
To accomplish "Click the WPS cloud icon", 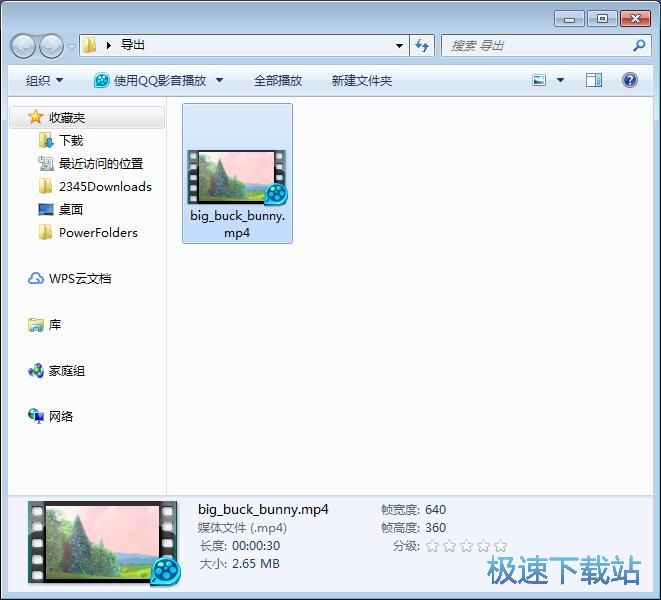I will (x=36, y=278).
